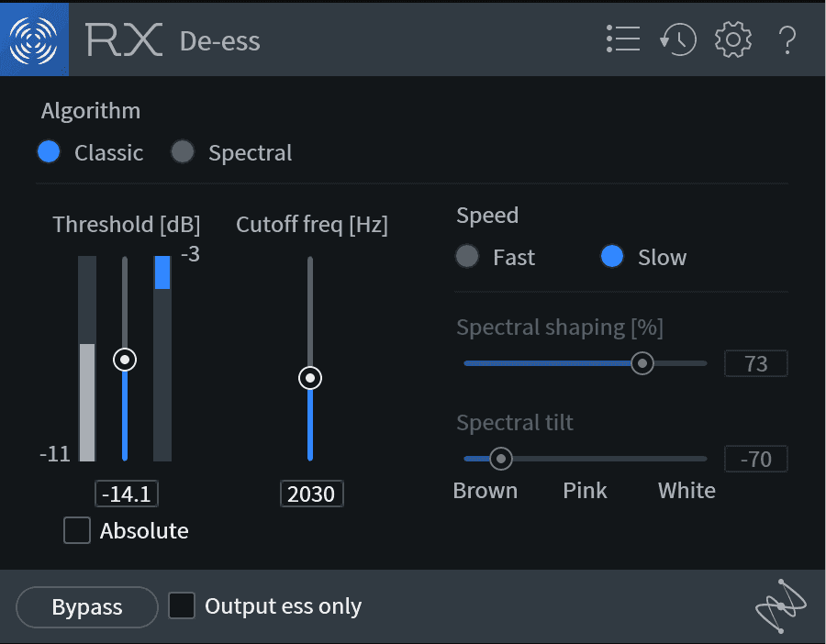This screenshot has width=826, height=644.
Task: Click the Speed section heading
Action: point(487,216)
